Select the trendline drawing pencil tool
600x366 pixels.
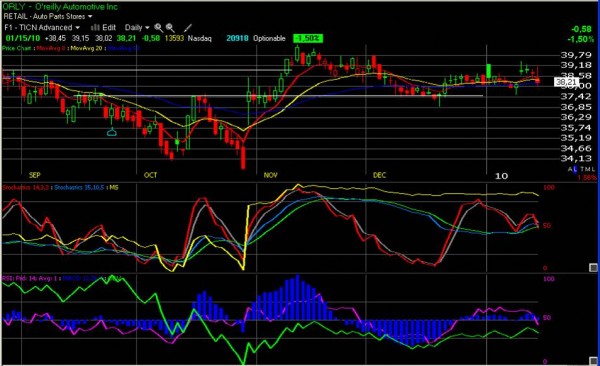click(x=188, y=28)
